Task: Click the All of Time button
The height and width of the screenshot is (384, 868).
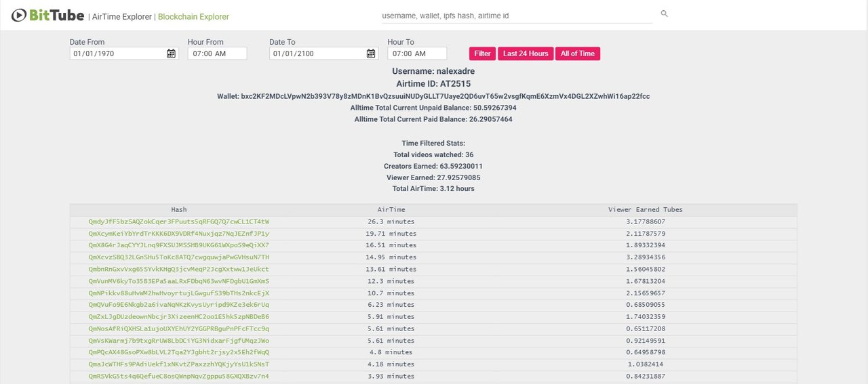Action: (x=578, y=54)
